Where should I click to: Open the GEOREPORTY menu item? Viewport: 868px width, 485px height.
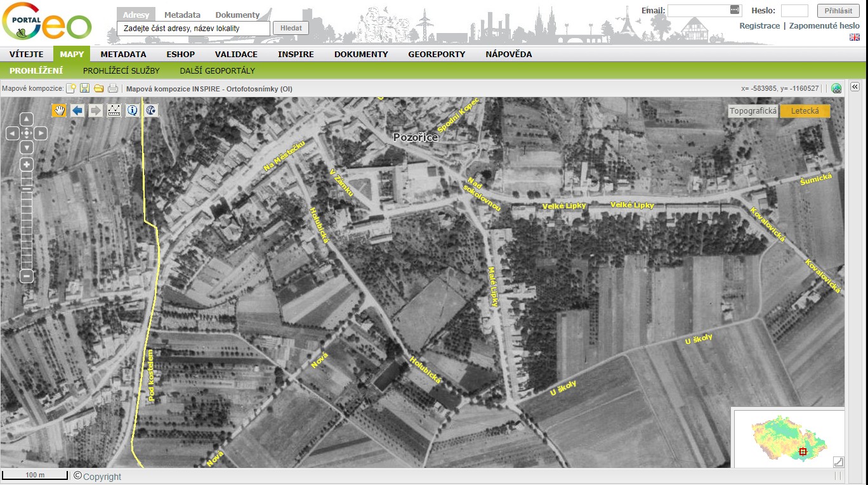437,54
